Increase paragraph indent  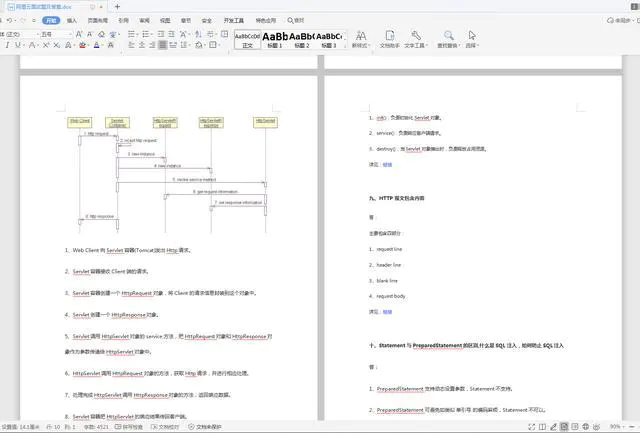(x=171, y=34)
